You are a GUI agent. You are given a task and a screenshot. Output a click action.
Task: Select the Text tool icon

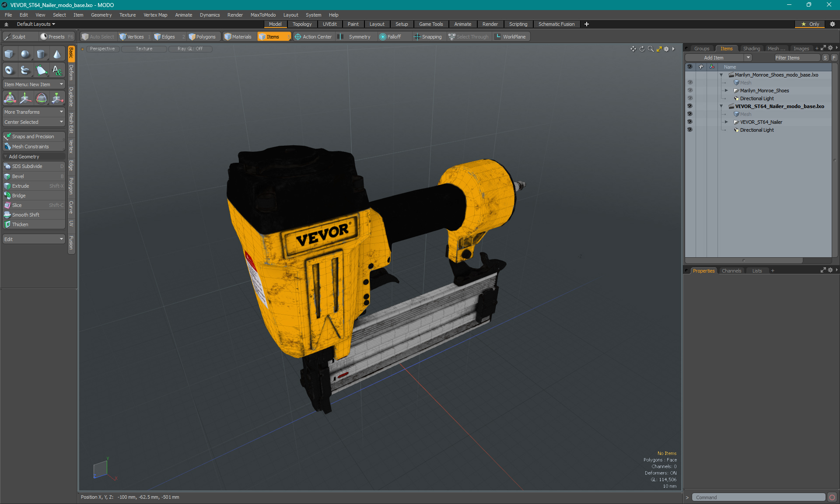point(57,70)
